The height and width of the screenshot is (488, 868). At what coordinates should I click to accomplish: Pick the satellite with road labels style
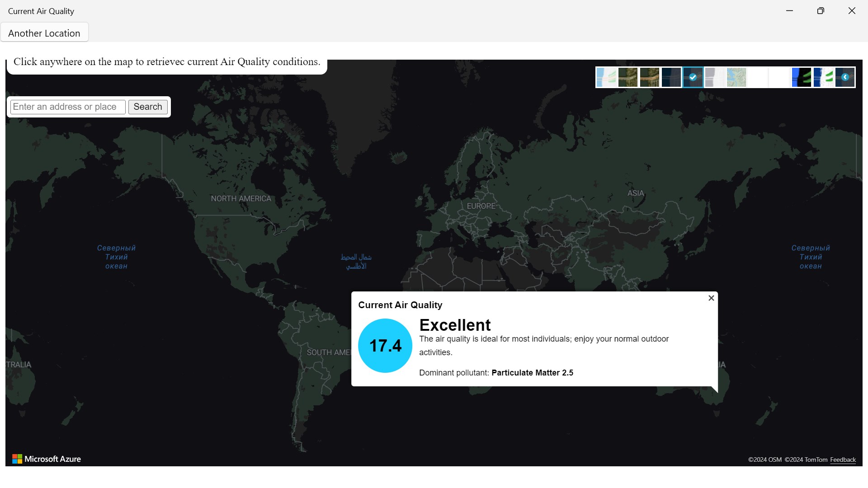649,77
